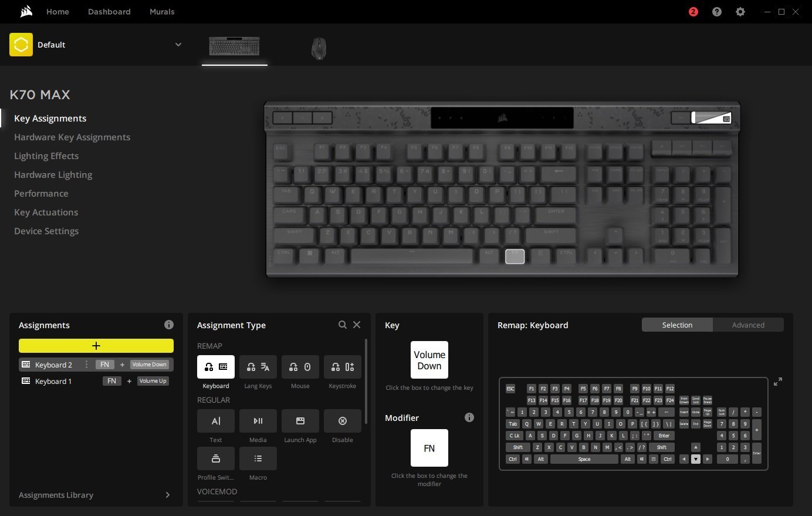Select the Keyboard 1 assignment row

[x=96, y=381]
